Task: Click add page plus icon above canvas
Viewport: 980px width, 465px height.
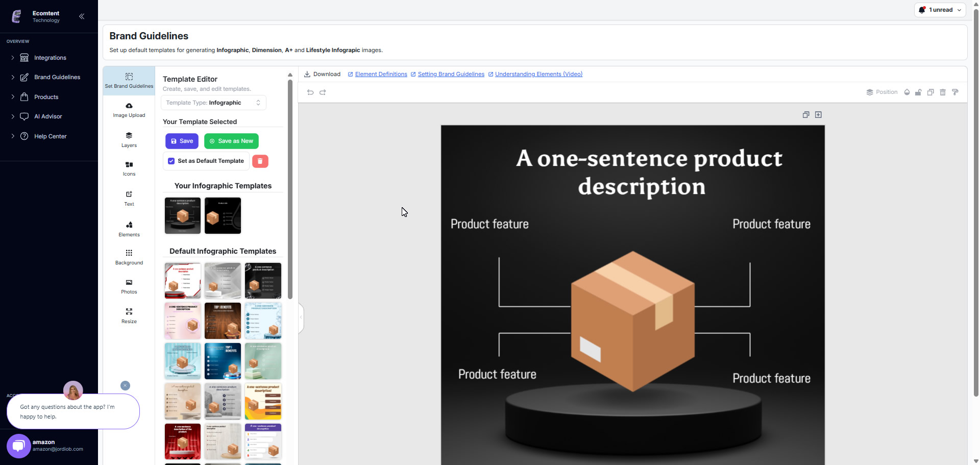Action: [x=818, y=115]
